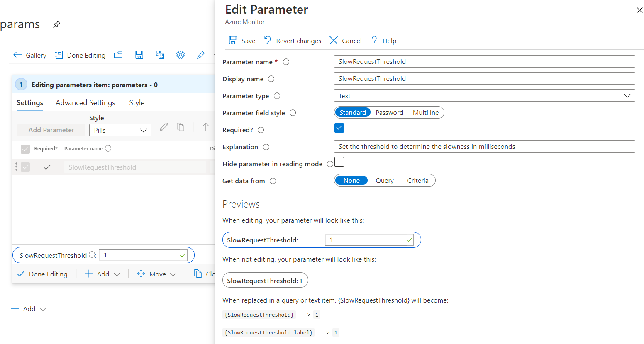This screenshot has height=344, width=644.
Task: Switch to the Advanced Settings tab
Action: point(85,103)
